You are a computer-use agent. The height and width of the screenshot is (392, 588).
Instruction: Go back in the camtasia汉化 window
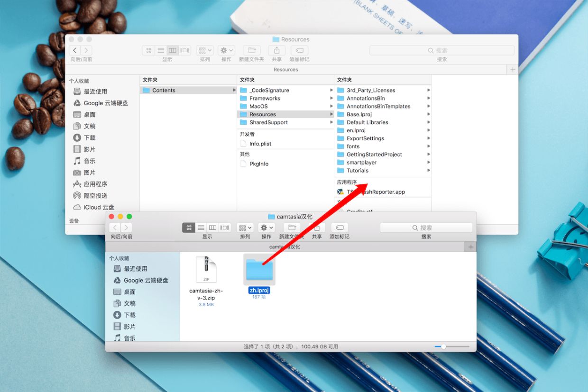(x=115, y=228)
